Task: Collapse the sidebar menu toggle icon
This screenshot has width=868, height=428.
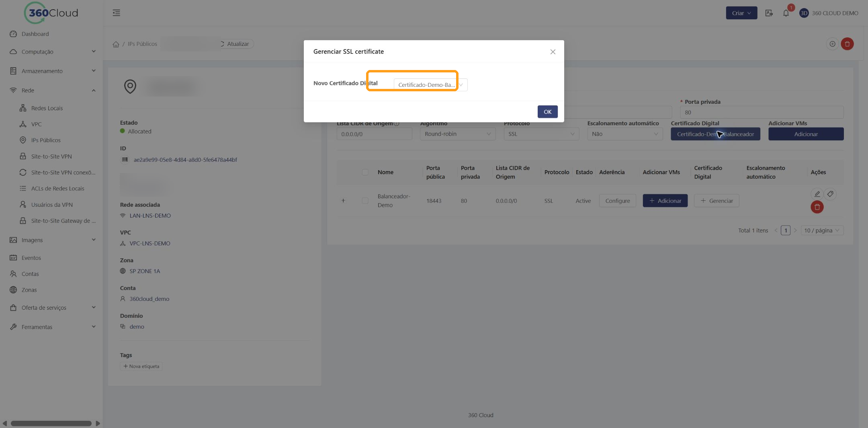Action: pyautogui.click(x=117, y=13)
